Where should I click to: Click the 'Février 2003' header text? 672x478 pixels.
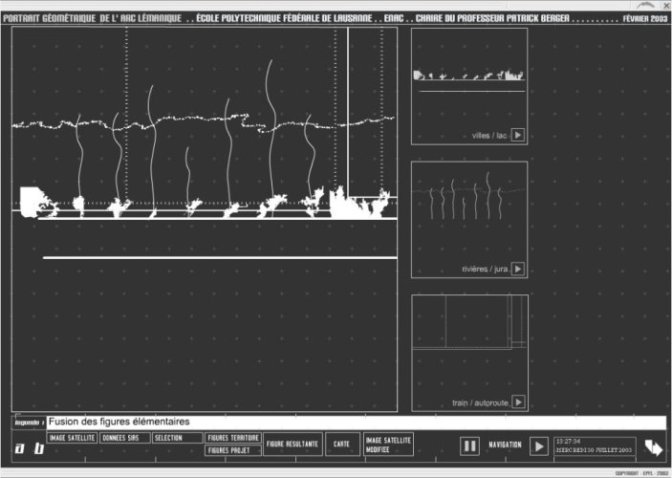(x=645, y=18)
